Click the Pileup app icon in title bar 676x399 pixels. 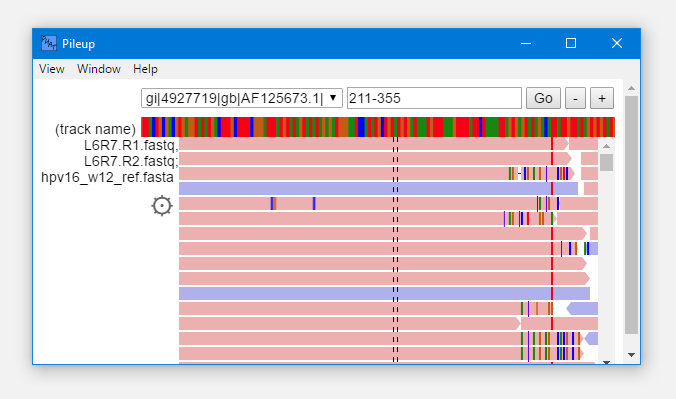coord(49,43)
